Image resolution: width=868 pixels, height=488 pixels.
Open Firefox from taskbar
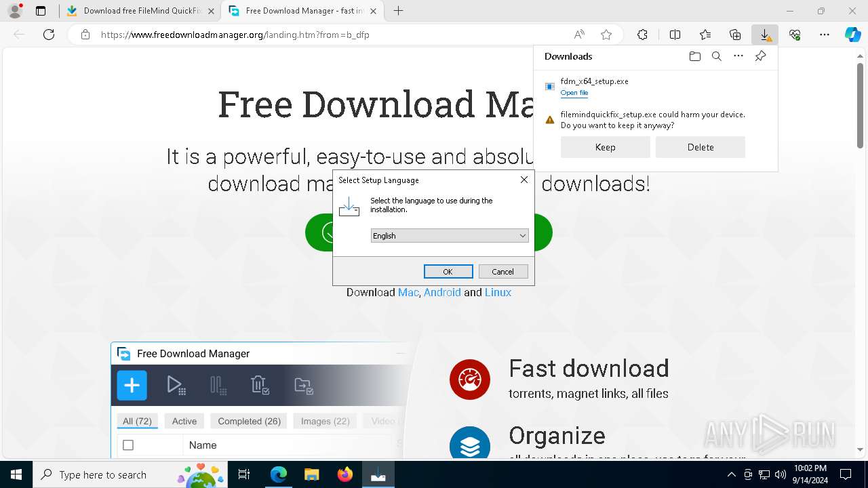[344, 474]
